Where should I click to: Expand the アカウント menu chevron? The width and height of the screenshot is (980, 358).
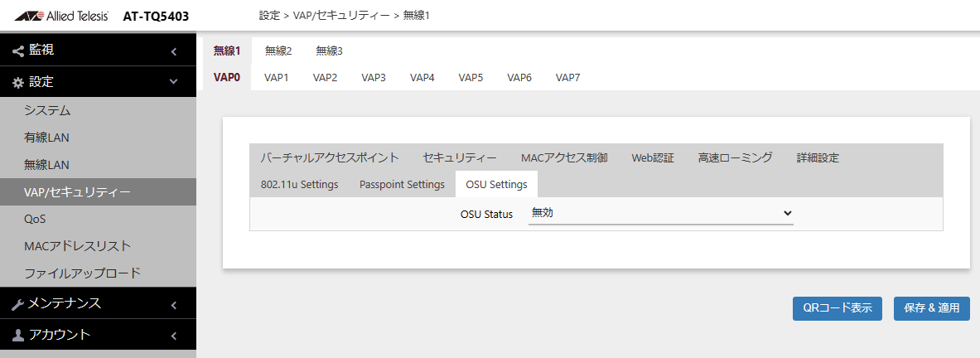coord(174,336)
